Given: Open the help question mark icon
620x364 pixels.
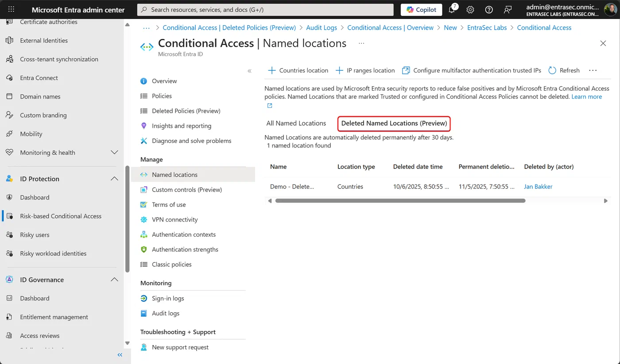Looking at the screenshot, I should coord(489,10).
